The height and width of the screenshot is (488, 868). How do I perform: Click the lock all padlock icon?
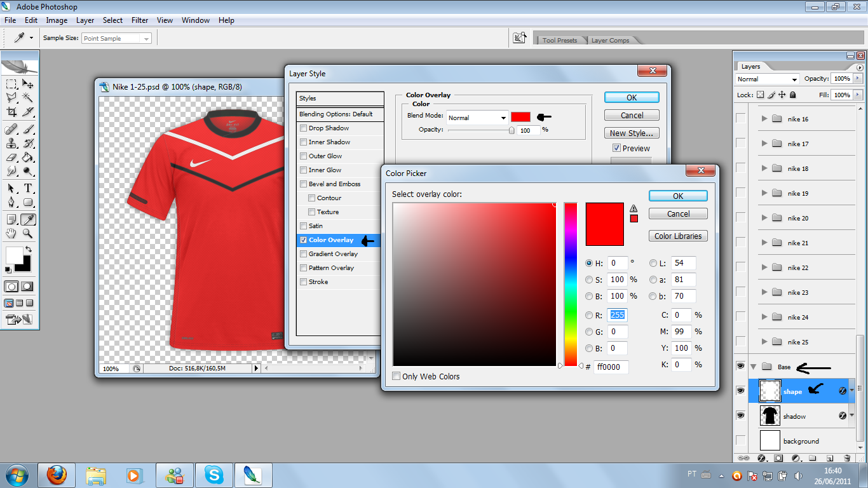(x=792, y=95)
